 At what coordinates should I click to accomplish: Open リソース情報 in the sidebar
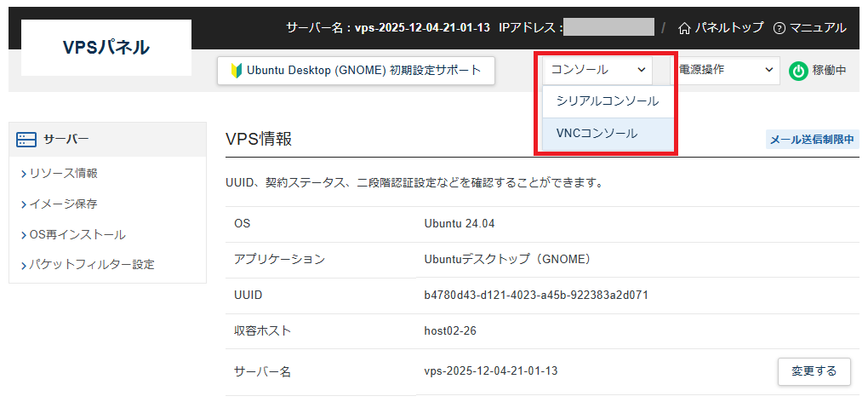[x=63, y=173]
